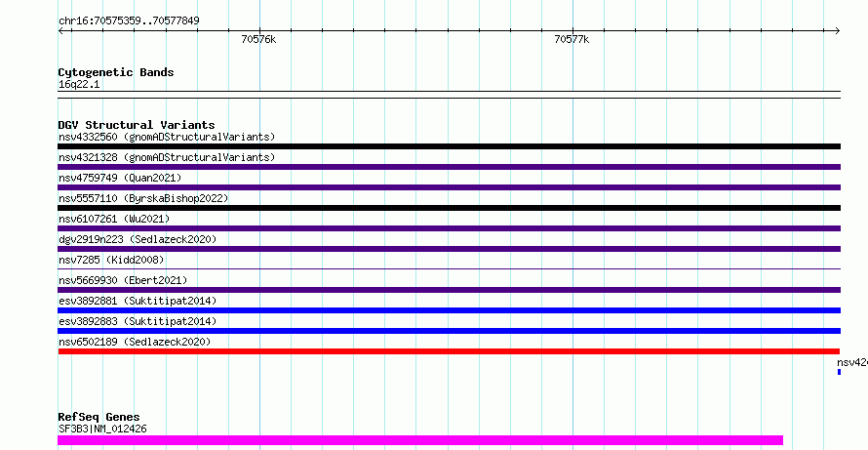The image size is (868, 450).
Task: Select the blue bar under esv3892881
Action: (x=449, y=310)
